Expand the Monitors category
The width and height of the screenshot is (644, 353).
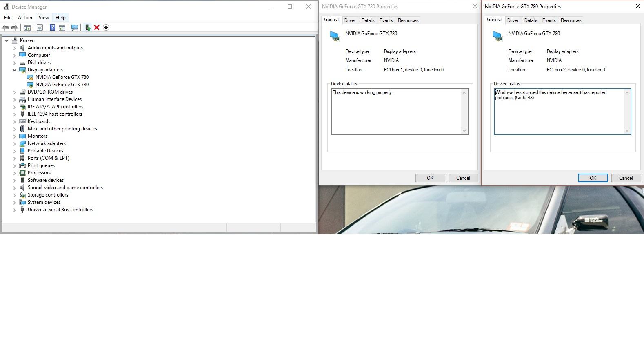pos(15,136)
